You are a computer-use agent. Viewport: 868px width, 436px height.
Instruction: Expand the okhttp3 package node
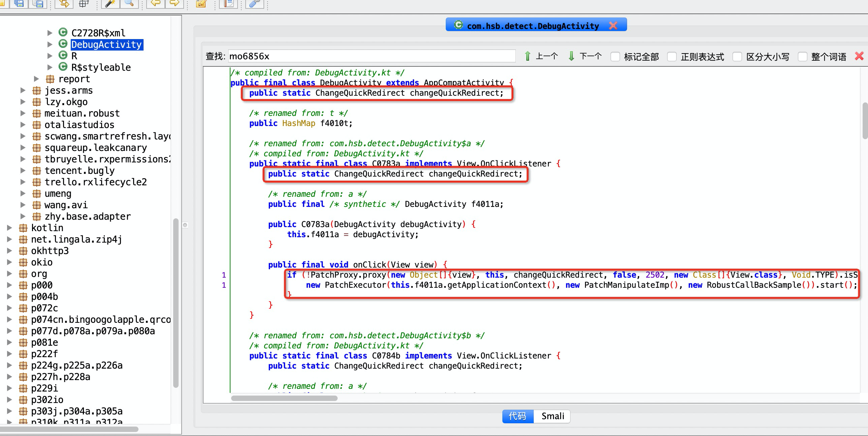coord(9,251)
